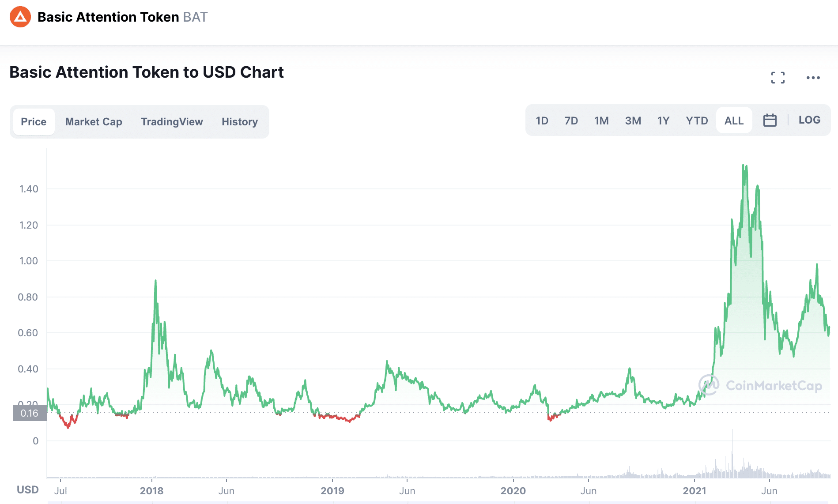Set chart range to 1M
This screenshot has height=504, width=838.
601,120
